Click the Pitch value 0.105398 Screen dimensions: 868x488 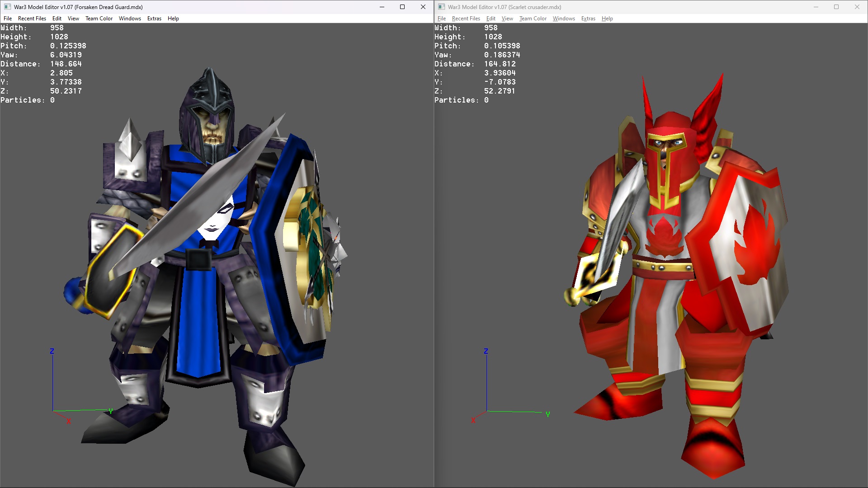[502, 46]
